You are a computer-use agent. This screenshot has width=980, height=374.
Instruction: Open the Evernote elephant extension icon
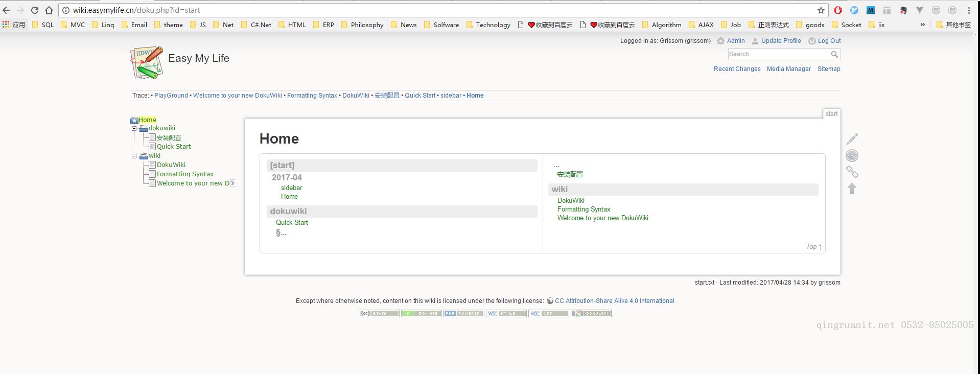(903, 10)
